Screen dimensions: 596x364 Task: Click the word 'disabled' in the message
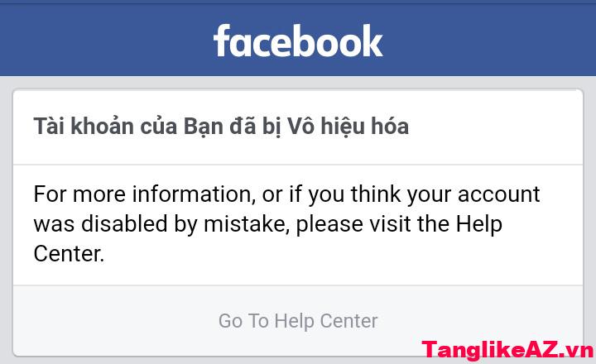tap(124, 224)
